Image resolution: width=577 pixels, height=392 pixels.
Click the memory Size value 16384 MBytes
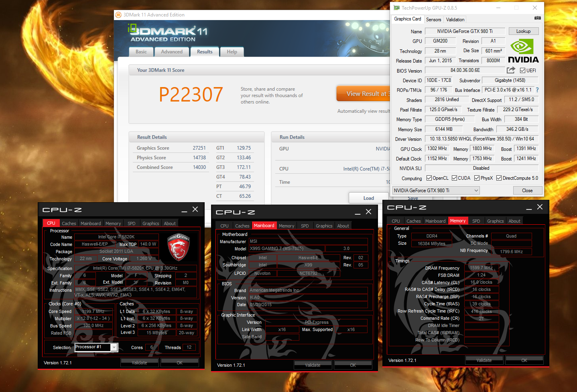(432, 244)
